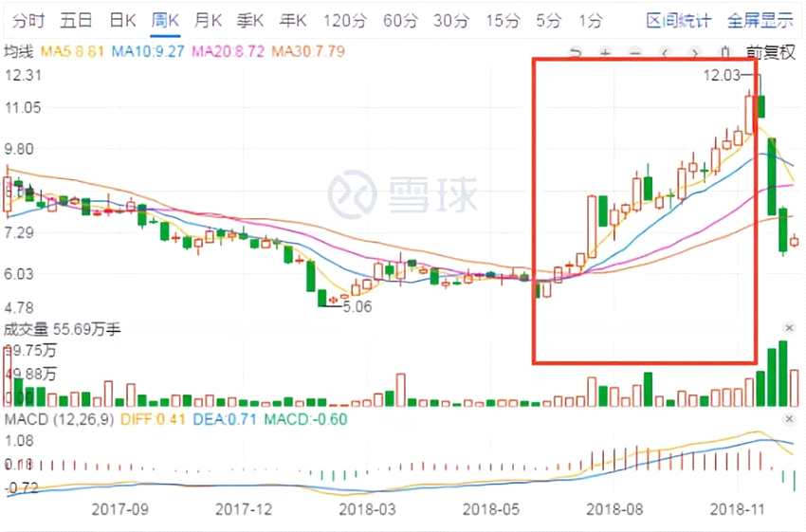The height and width of the screenshot is (532, 806).
Task: Move chart left with left chevron
Action: (665, 52)
